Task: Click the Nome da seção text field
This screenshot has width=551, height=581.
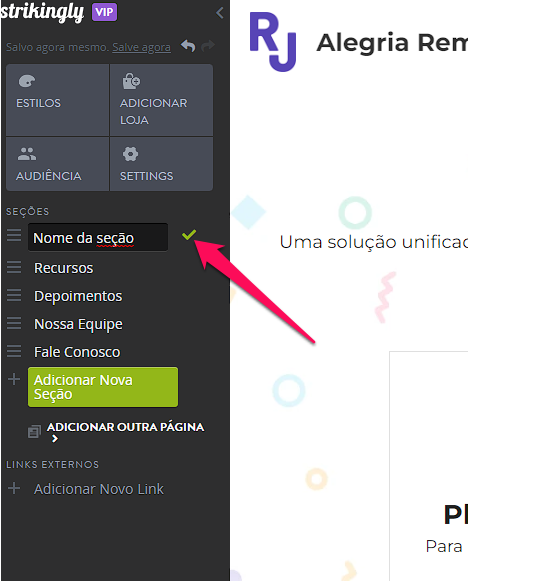Action: pos(98,238)
